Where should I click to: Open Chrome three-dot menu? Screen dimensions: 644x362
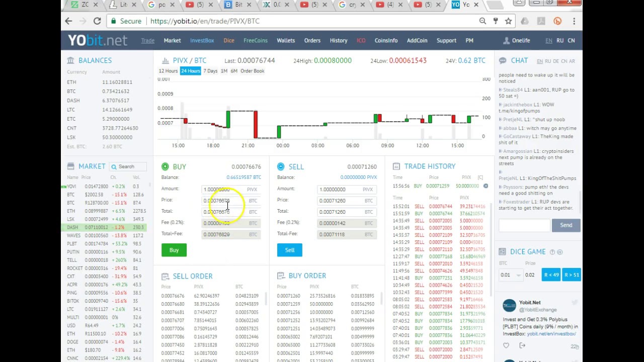pyautogui.click(x=574, y=21)
